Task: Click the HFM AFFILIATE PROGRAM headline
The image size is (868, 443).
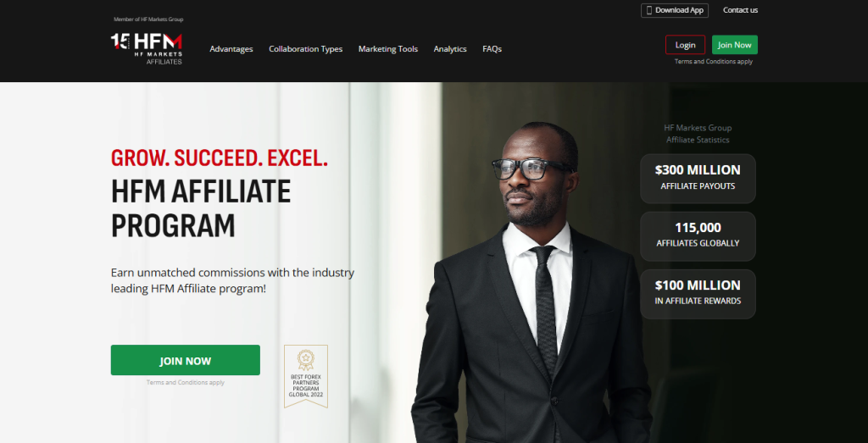Action: coord(201,208)
